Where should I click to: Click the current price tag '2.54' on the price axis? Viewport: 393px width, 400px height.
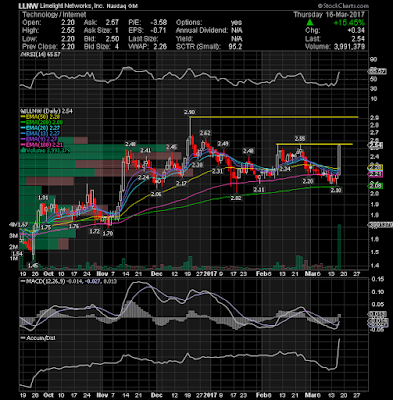point(375,145)
